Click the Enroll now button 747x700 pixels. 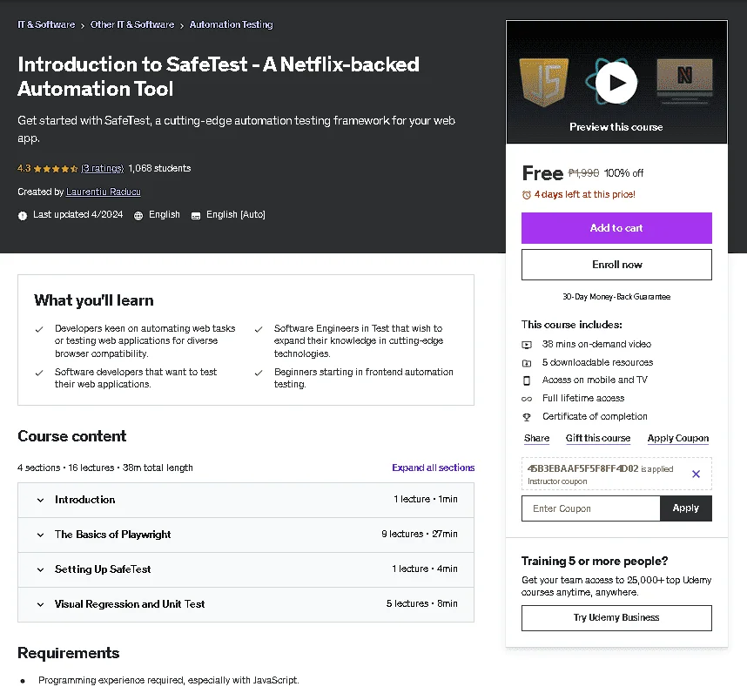(x=616, y=265)
